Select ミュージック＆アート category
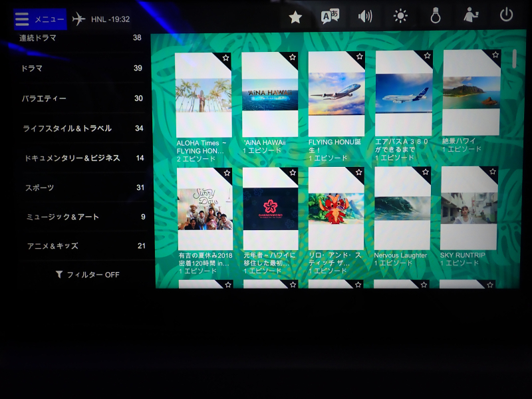532x399 pixels. pyautogui.click(x=86, y=217)
